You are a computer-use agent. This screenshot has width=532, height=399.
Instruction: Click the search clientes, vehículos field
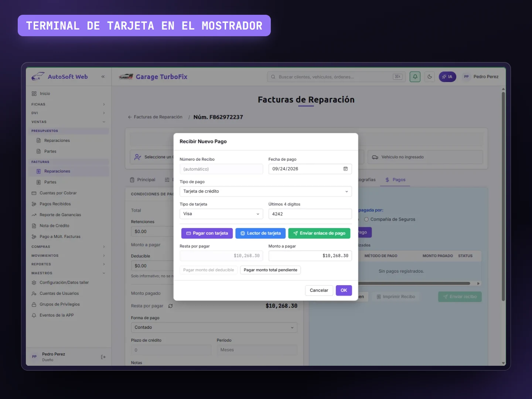click(336, 77)
